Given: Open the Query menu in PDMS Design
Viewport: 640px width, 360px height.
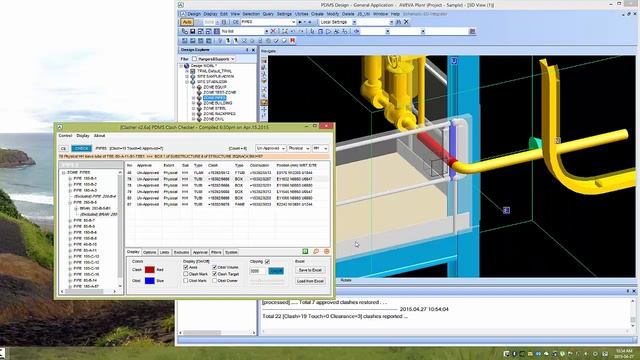Looking at the screenshot, I should point(268,14).
